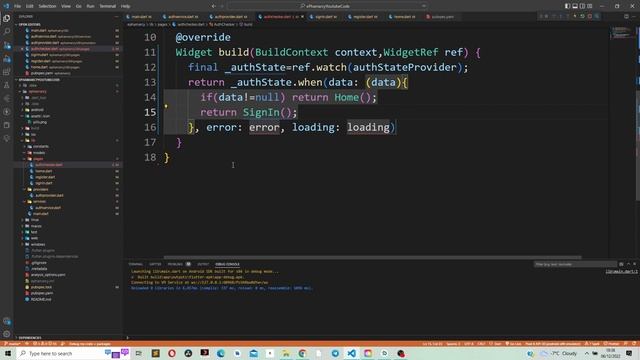Open Microsoft Edge from the taskbar
The width and height of the screenshot is (640, 360).
click(221, 353)
